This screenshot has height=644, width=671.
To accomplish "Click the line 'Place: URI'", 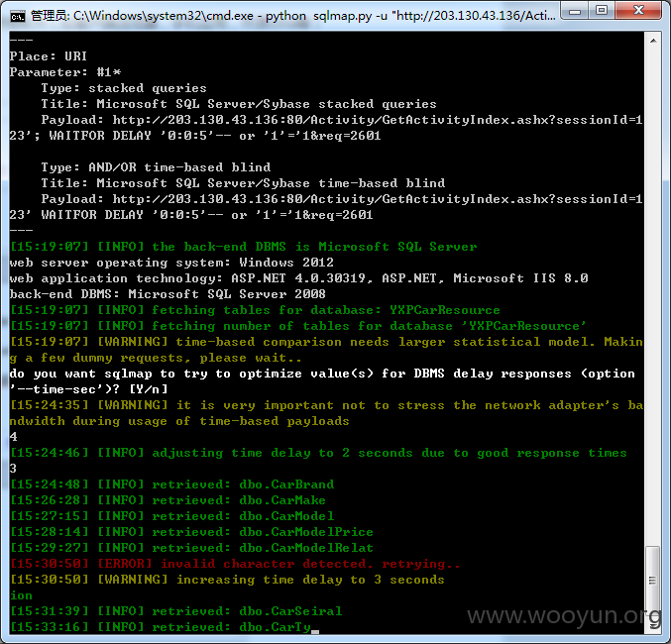I will click(49, 56).
